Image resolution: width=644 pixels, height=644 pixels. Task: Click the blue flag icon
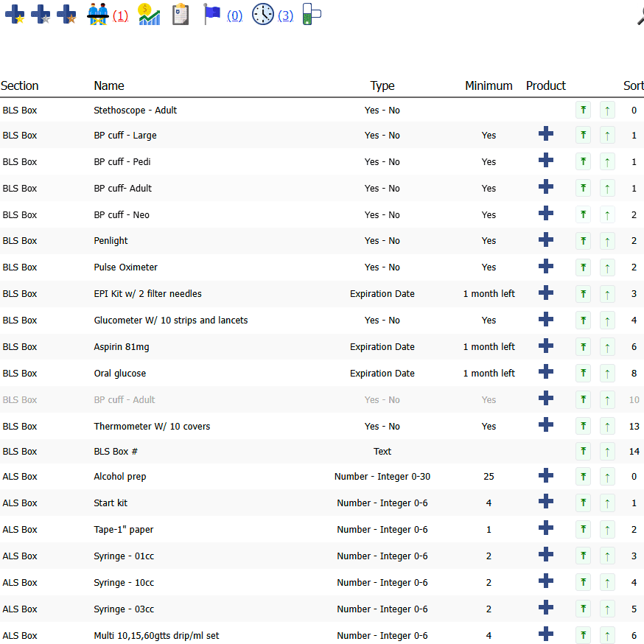pyautogui.click(x=212, y=15)
